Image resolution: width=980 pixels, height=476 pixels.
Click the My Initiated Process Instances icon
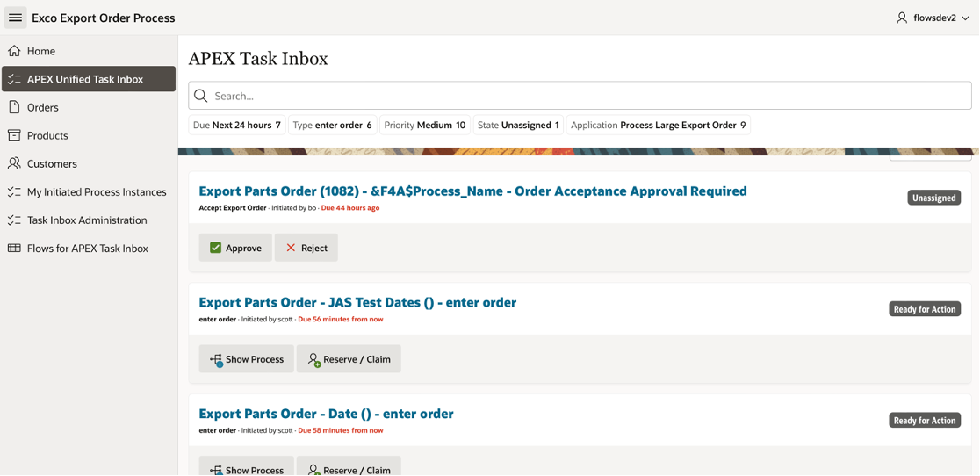click(x=14, y=191)
